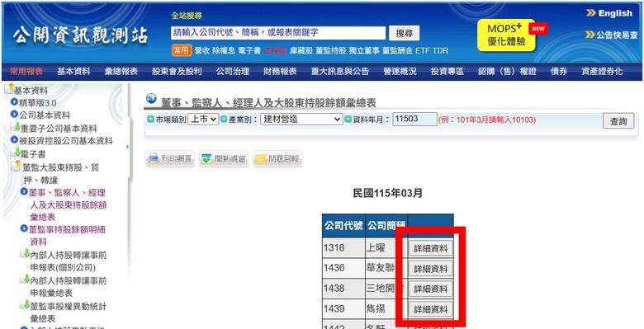Open the 市場類別 dropdown showing 上市
644x329 pixels.
[203, 120]
